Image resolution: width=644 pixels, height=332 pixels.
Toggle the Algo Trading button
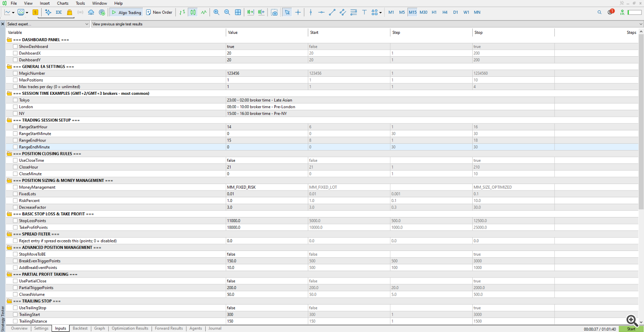click(126, 12)
